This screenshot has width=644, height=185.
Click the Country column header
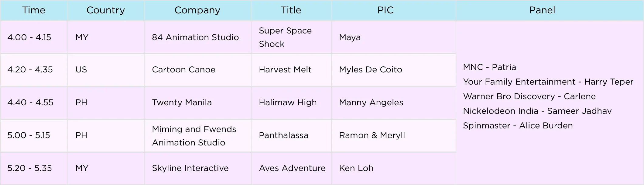coord(106,10)
